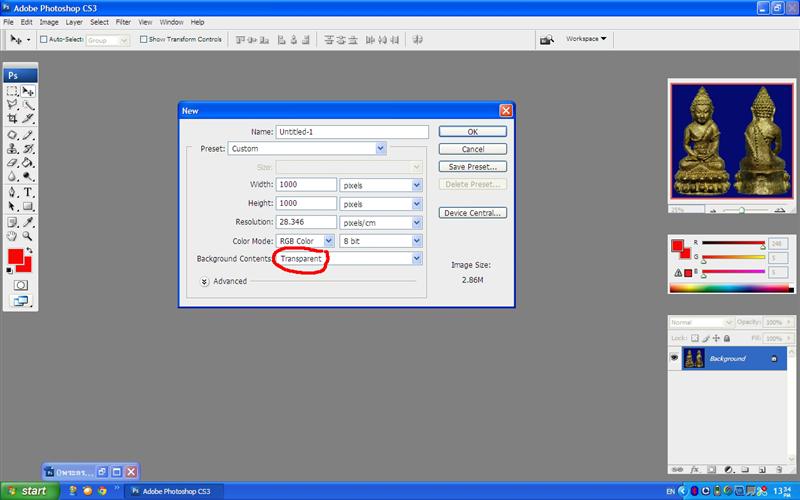Select the Move tool in toolbox
Image resolution: width=800 pixels, height=500 pixels.
click(28, 91)
